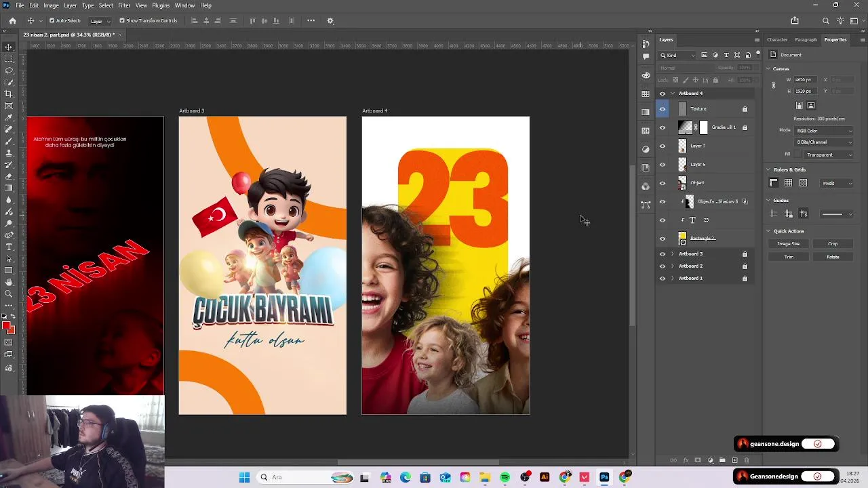Click the red foreground color swatch
This screenshot has width=868, height=488.
click(x=7, y=327)
